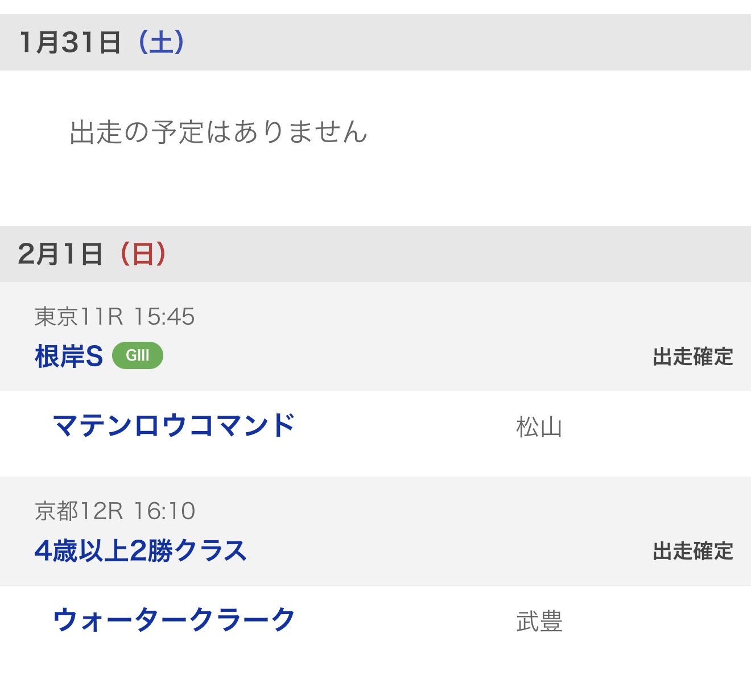Open the 4歳以上2勝クラス race link

[141, 550]
